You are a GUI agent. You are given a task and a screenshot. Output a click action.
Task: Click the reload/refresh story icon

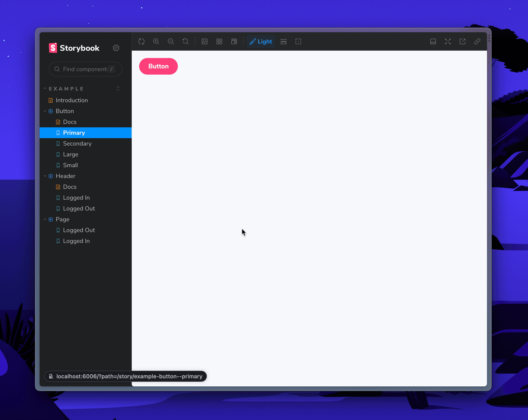[x=142, y=42]
